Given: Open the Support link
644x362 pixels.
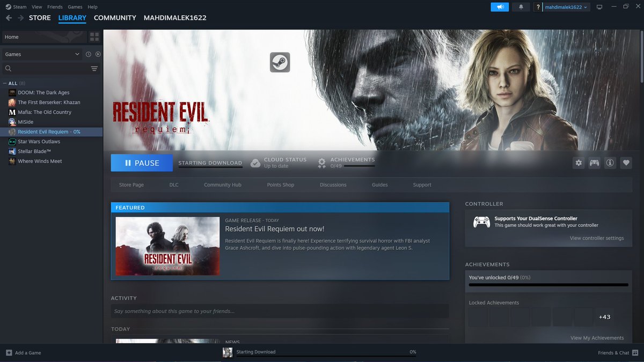Looking at the screenshot, I should pos(422,185).
